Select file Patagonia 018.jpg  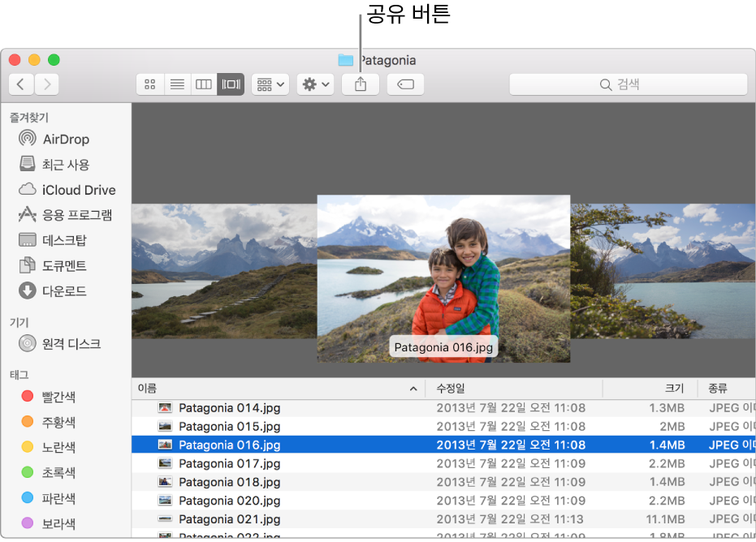(x=229, y=482)
